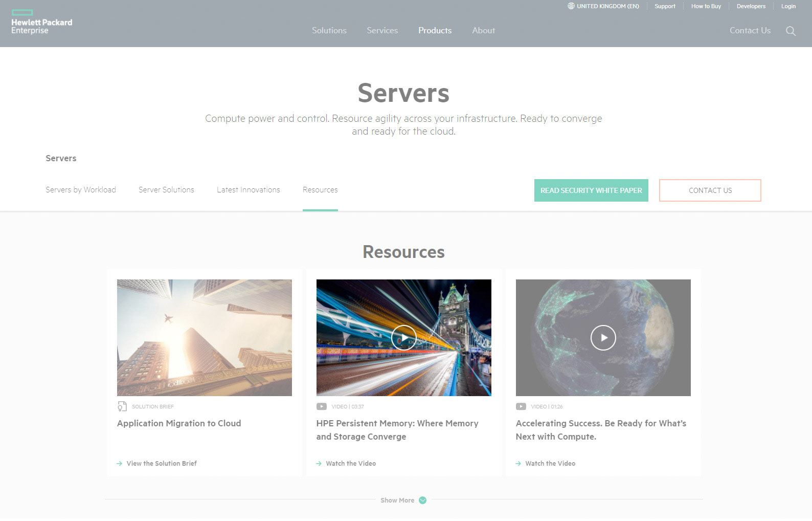Image resolution: width=812 pixels, height=521 pixels.
Task: Click Read Security White Paper button
Action: tap(591, 190)
